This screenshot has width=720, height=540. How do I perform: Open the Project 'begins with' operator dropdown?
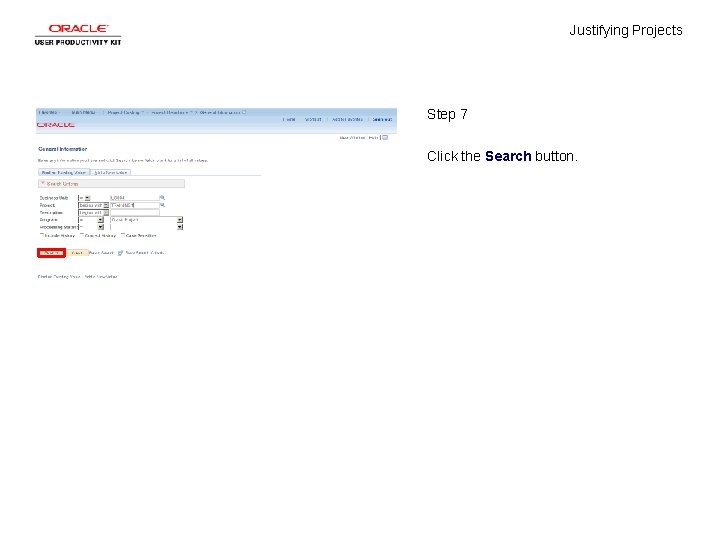point(93,205)
